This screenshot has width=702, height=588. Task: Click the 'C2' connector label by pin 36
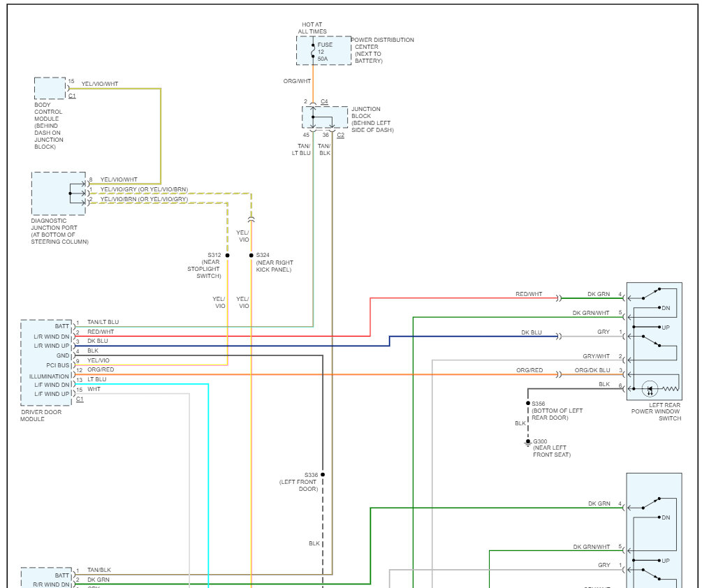point(341,135)
